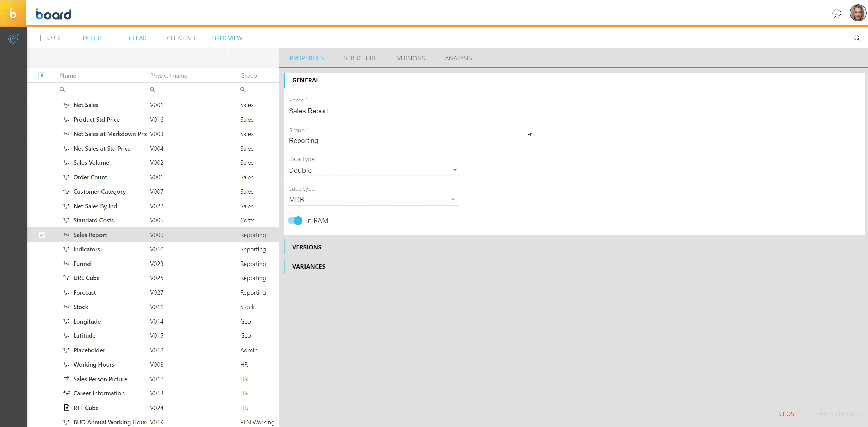Viewport: 868px width, 427px height.
Task: Expand the VARIANCES section
Action: click(x=309, y=266)
